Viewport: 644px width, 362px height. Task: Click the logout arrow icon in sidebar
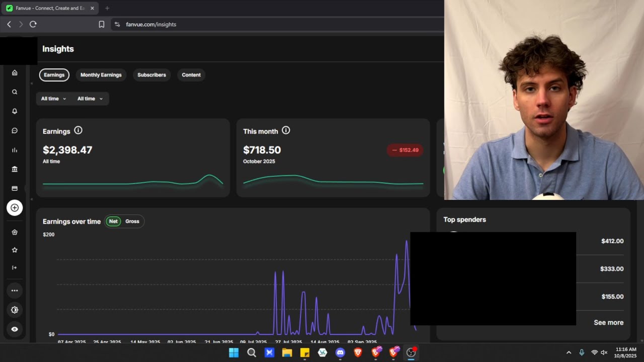click(x=15, y=267)
